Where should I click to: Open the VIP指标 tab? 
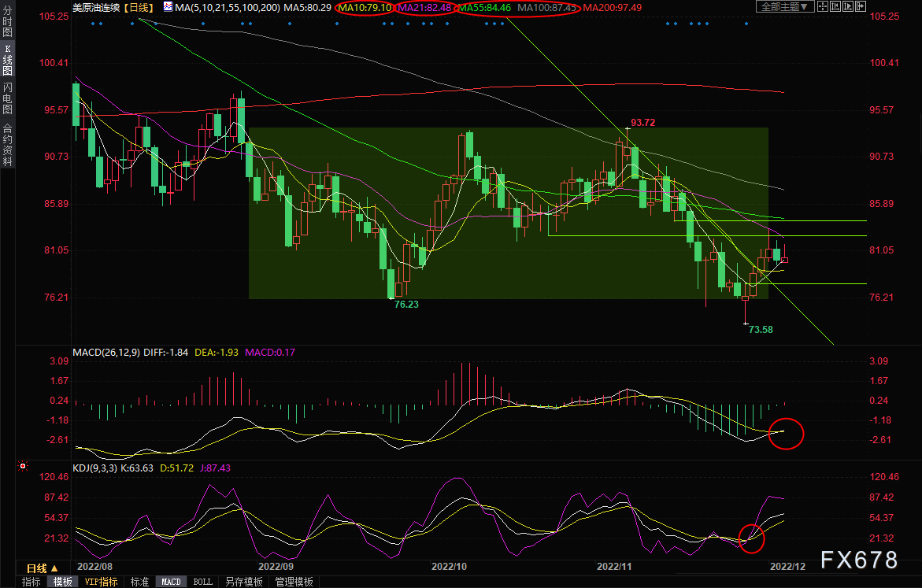point(101,582)
